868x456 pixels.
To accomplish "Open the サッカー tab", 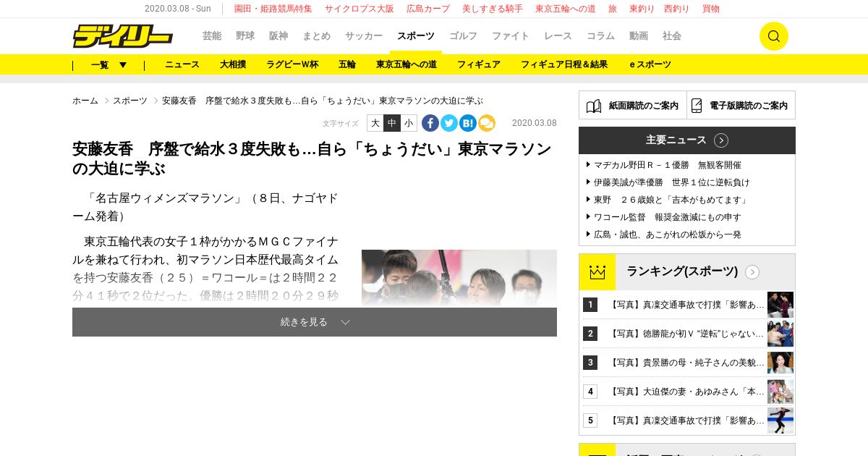I will [364, 36].
